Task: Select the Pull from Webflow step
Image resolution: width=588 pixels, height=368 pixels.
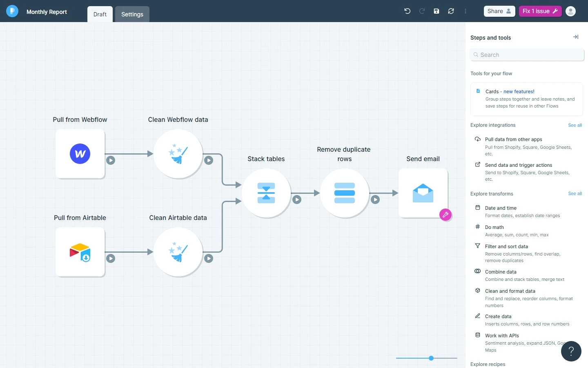Action: click(x=80, y=154)
